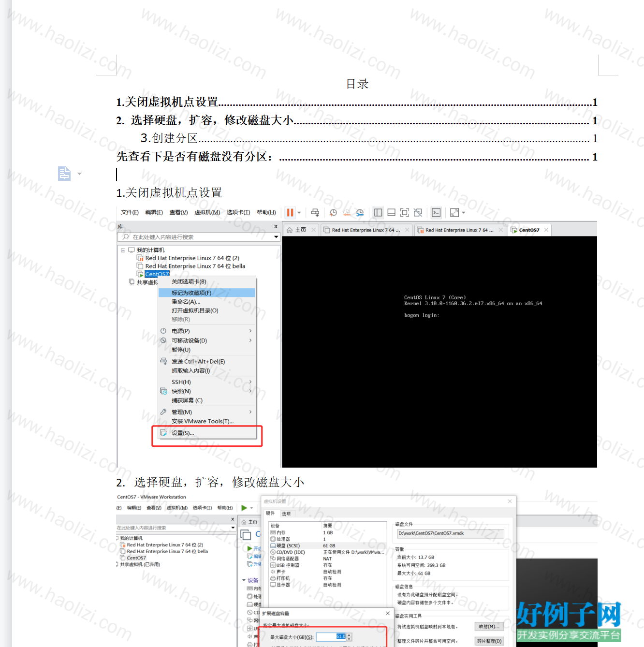
Task: Open the paste options dropdown arrow
Action: (x=79, y=174)
